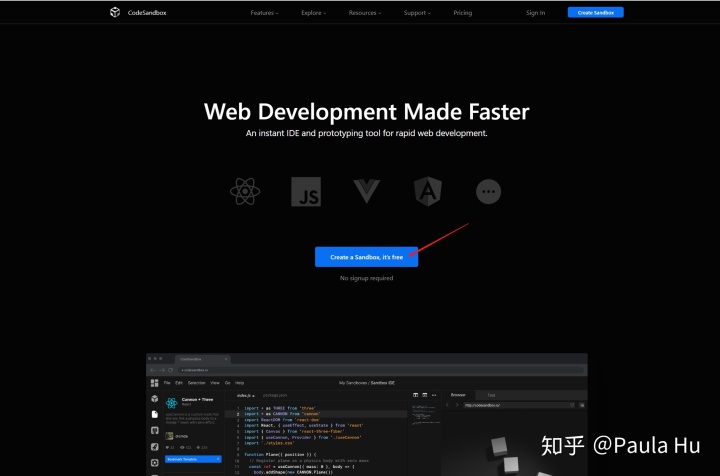This screenshot has width=720, height=476.
Task: Click the Create Sandbox button in header
Action: pyautogui.click(x=596, y=12)
